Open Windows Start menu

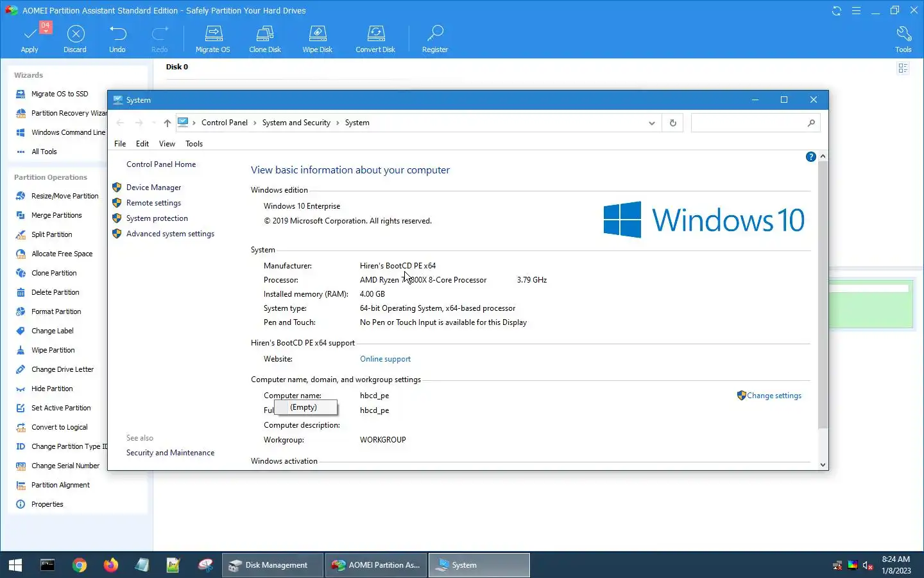(15, 565)
